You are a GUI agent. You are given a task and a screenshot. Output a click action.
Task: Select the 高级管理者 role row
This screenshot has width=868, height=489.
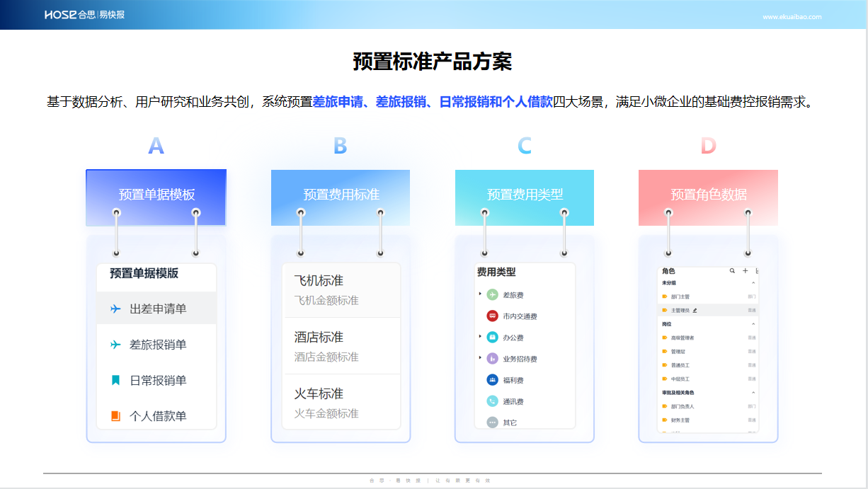(708, 338)
